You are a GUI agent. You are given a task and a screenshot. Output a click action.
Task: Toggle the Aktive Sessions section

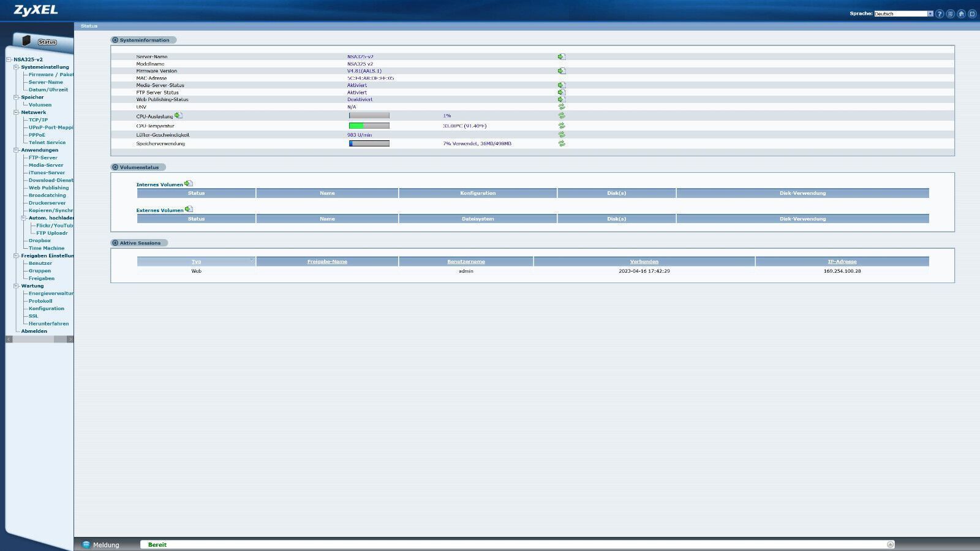(x=115, y=243)
